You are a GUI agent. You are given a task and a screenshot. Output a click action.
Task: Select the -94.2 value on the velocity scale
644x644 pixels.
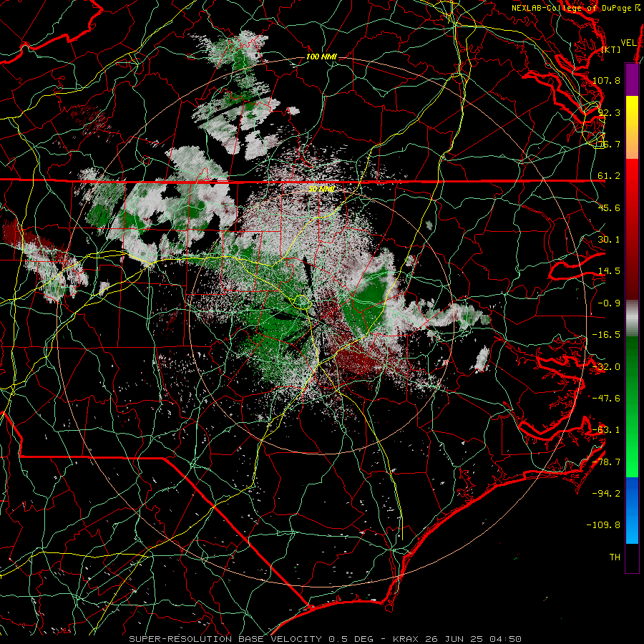[606, 493]
